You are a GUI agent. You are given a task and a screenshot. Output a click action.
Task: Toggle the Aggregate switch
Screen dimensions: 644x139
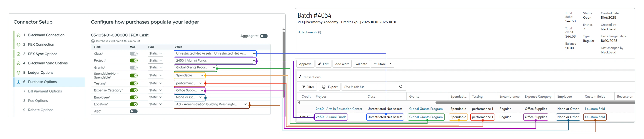[x=264, y=36]
